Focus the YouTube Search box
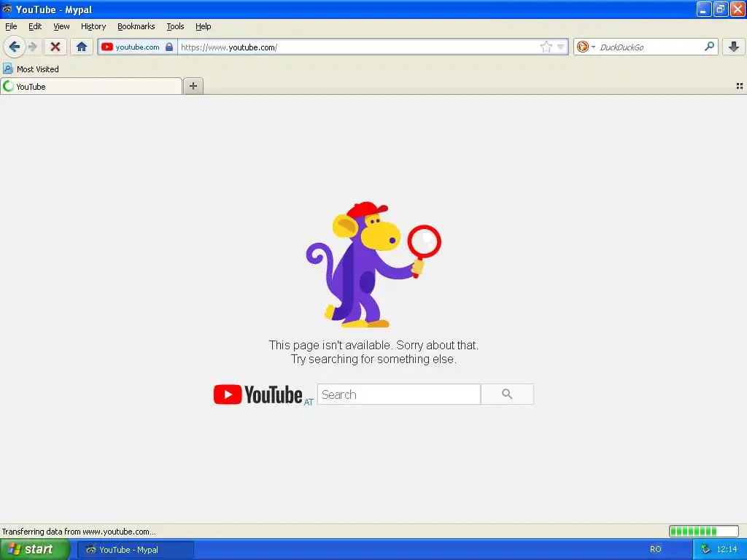 pyautogui.click(x=399, y=394)
